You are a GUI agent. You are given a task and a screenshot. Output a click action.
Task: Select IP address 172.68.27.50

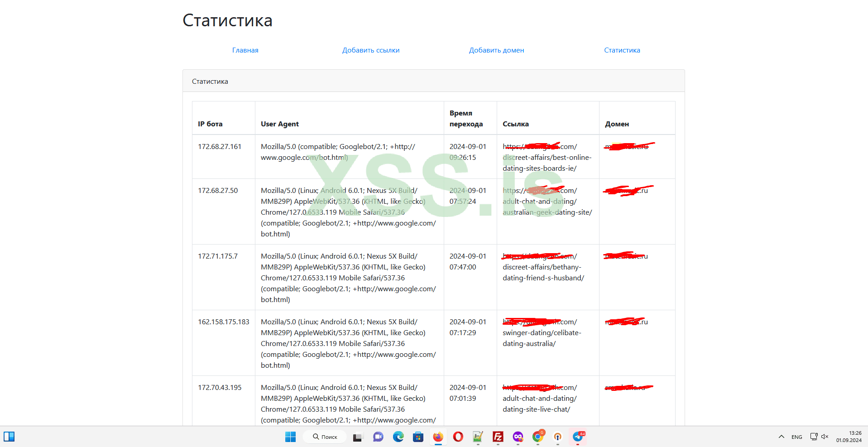(218, 191)
